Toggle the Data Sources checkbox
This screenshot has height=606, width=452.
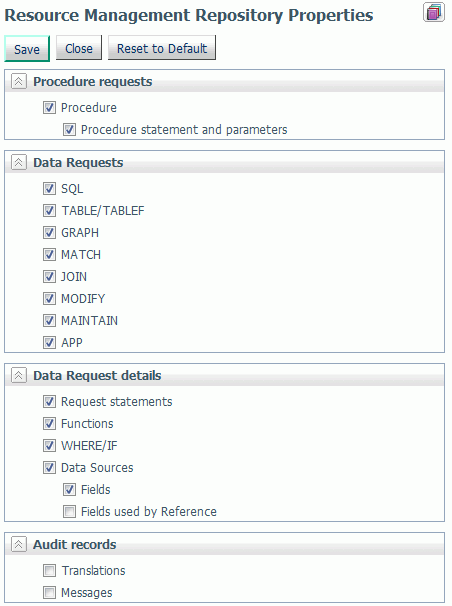pos(49,468)
